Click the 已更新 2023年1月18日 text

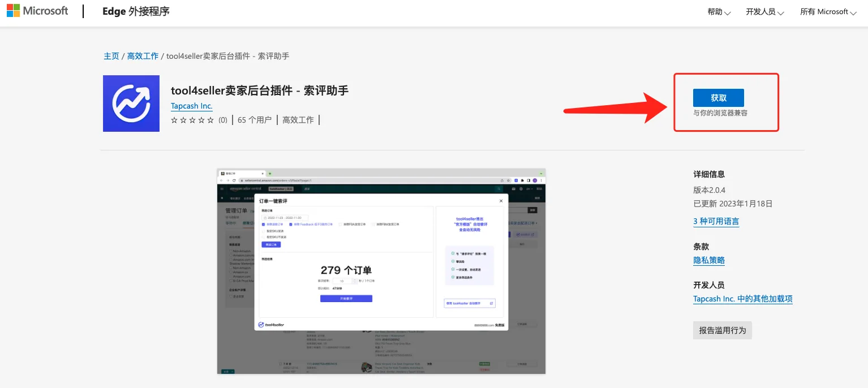click(x=733, y=204)
